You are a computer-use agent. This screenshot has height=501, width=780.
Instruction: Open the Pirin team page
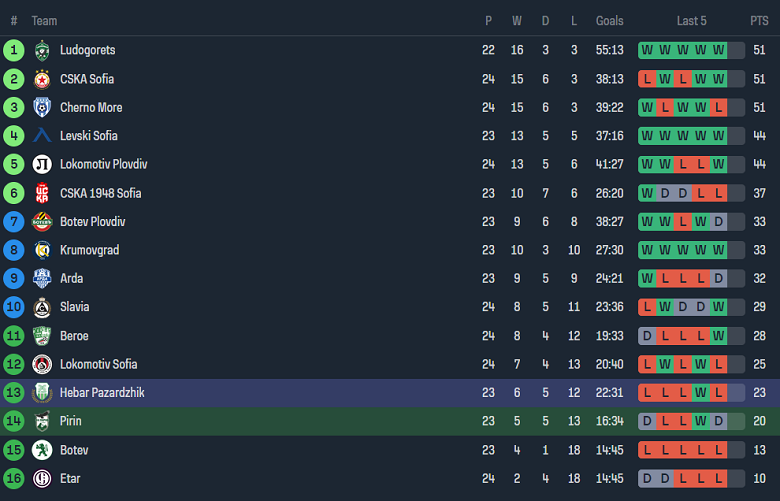click(71, 421)
